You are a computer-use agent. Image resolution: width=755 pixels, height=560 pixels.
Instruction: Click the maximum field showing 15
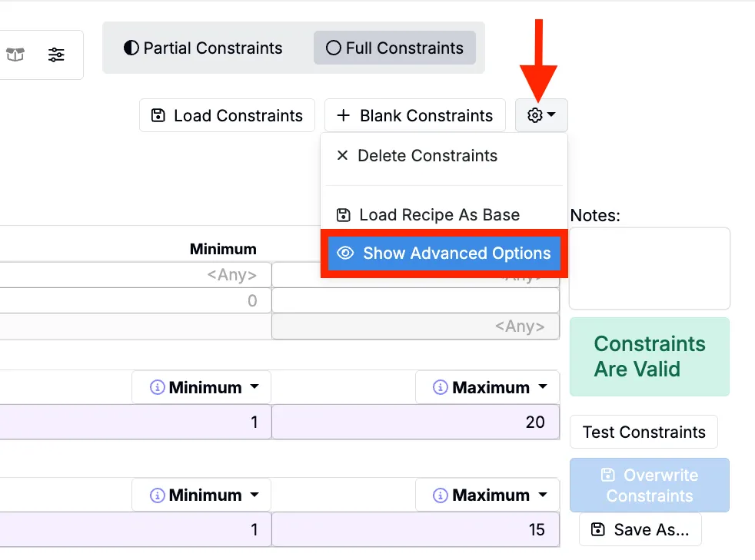416,529
